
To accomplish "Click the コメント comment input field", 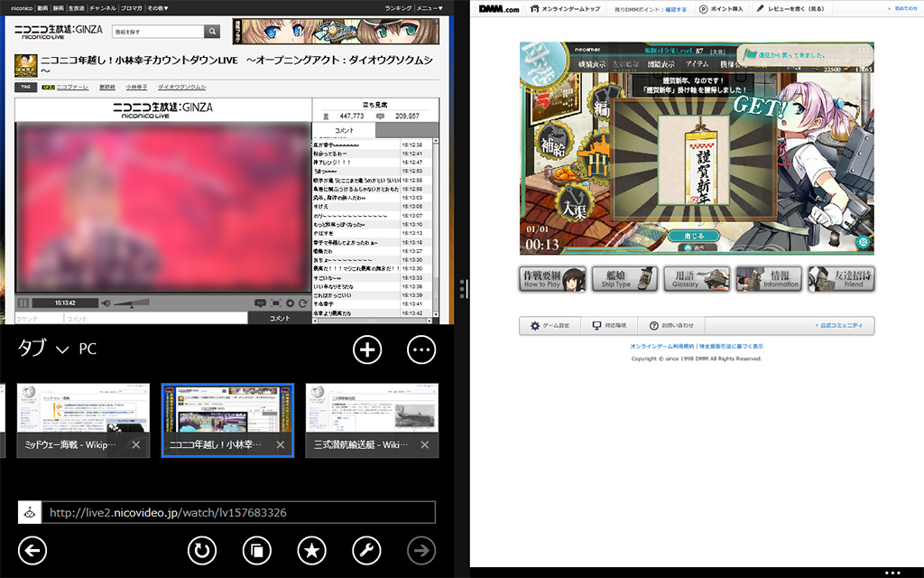I will (x=155, y=319).
